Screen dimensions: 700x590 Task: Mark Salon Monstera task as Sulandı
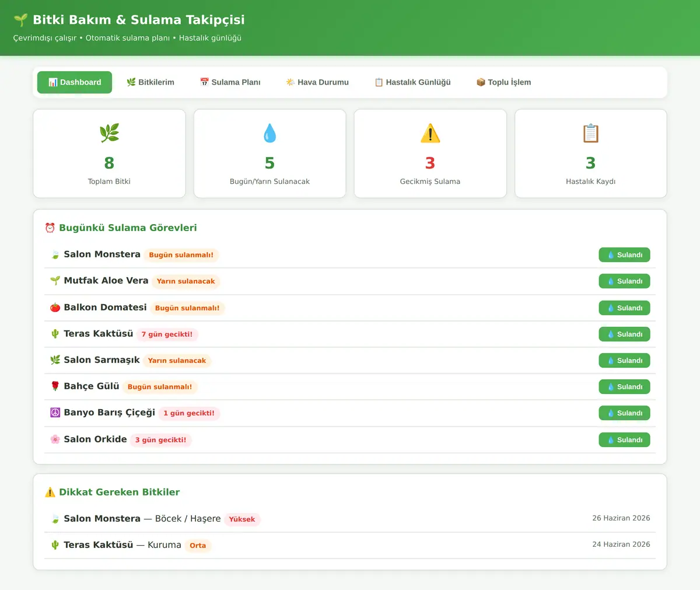(x=624, y=255)
